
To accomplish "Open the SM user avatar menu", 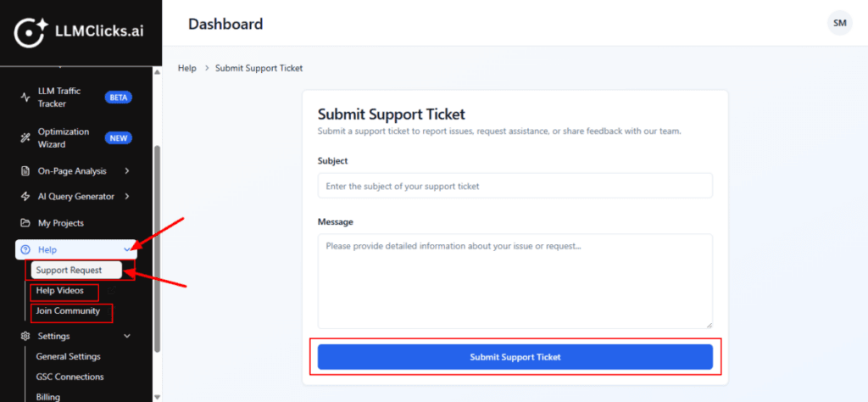I will (839, 23).
